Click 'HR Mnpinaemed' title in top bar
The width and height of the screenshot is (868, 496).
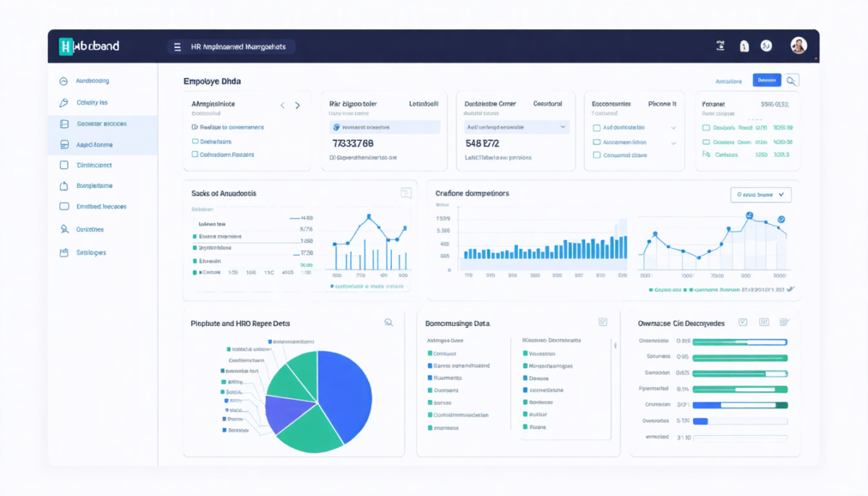point(238,47)
